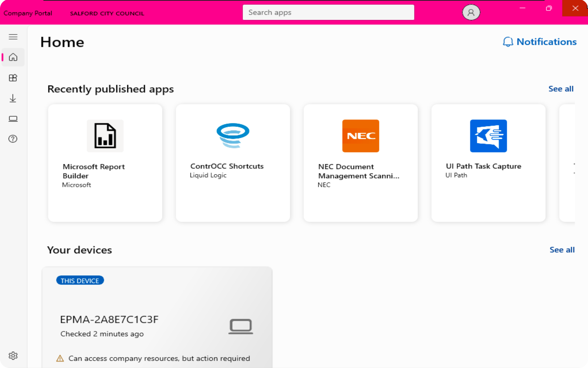This screenshot has height=368, width=588.
Task: Click the Liquid Logic publisher text
Action: tap(208, 175)
